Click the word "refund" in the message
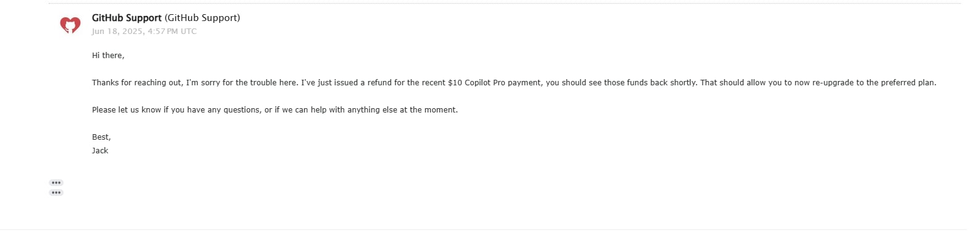Screen dimensions: 980x238 click(x=380, y=83)
